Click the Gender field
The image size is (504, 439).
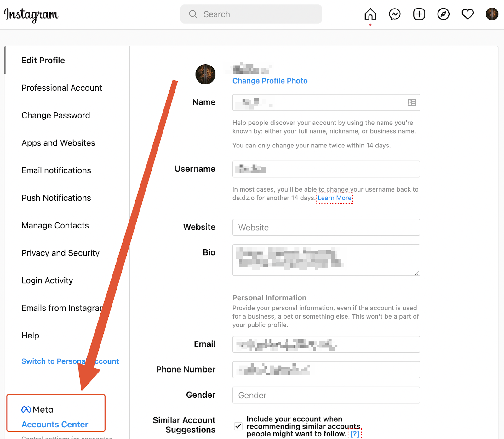326,395
